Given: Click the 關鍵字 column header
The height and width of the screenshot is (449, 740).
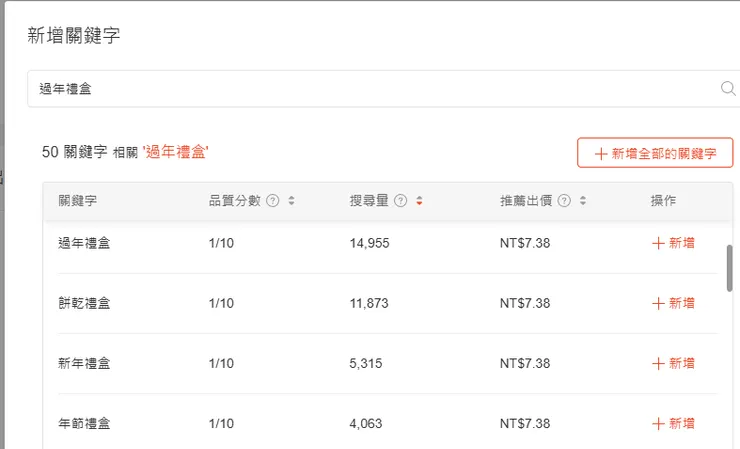Looking at the screenshot, I should point(78,201).
